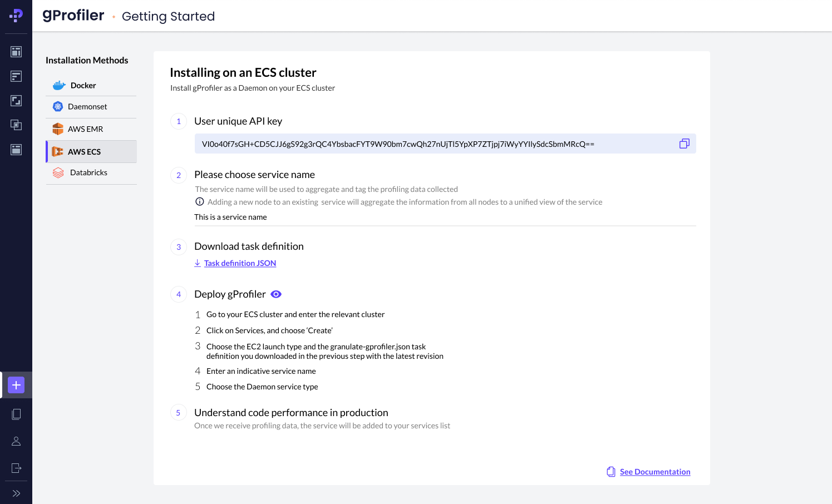The height and width of the screenshot is (504, 832).
Task: Click the second sidebar icon below dashboard
Action: 16,76
